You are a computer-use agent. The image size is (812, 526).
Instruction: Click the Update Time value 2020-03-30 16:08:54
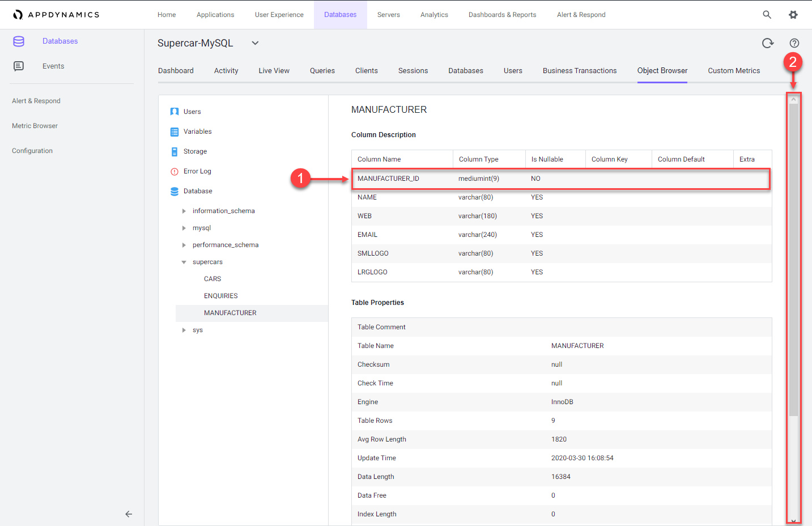[583, 458]
